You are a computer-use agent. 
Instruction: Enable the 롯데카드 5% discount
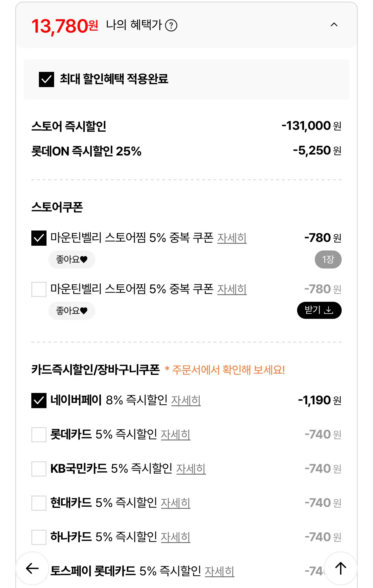(x=39, y=434)
